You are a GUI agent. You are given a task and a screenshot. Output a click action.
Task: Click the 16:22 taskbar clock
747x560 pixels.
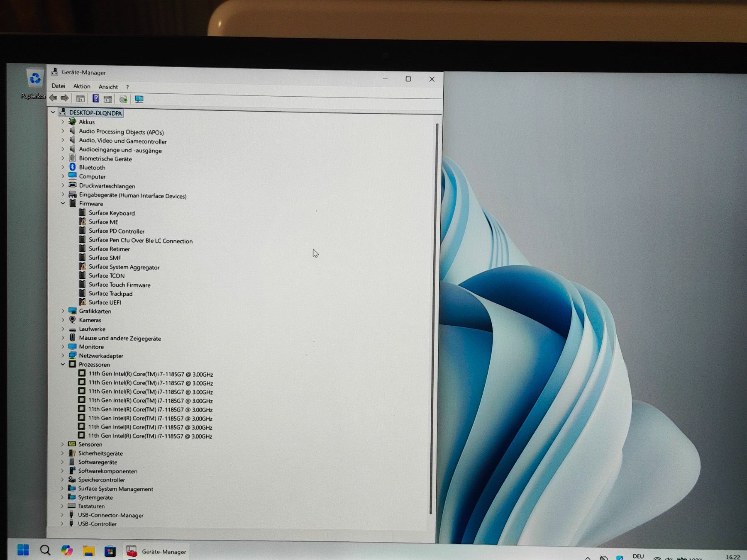coord(732,557)
